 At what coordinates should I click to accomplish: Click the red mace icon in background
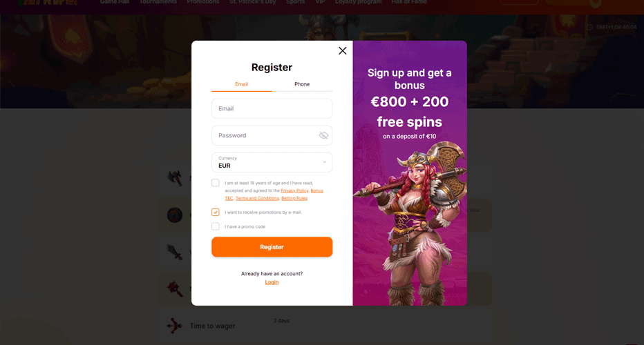click(x=175, y=288)
